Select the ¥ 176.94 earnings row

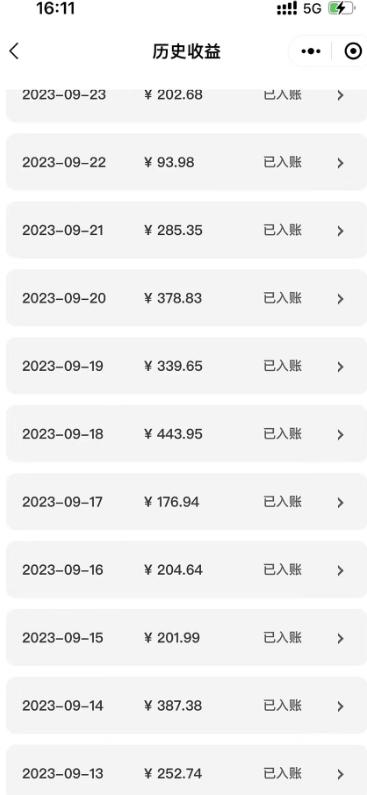tap(184, 502)
